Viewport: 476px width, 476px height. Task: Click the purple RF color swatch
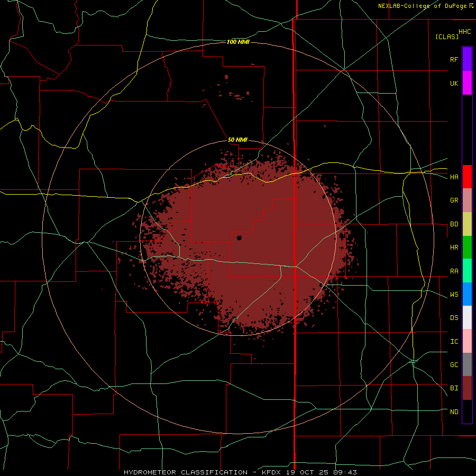(467, 59)
